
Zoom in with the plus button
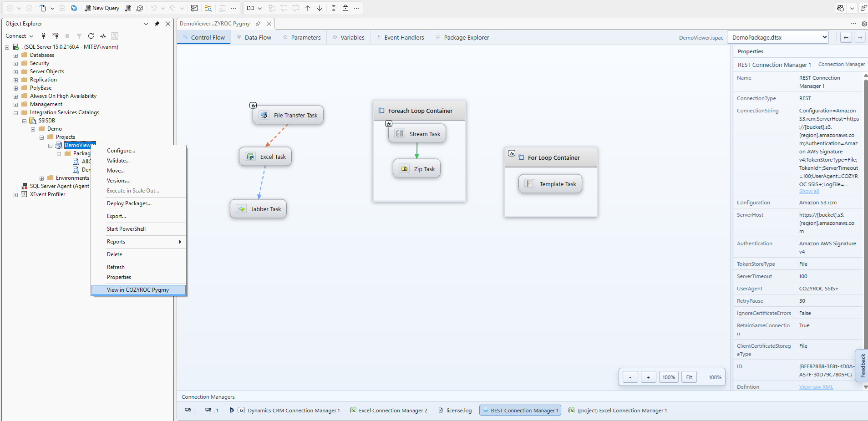pos(649,377)
